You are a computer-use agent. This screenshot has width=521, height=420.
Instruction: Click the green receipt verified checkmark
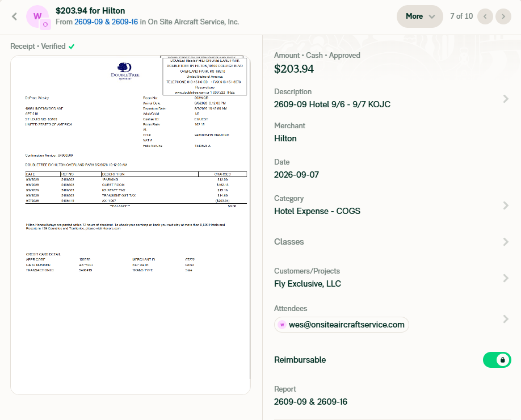click(x=72, y=47)
